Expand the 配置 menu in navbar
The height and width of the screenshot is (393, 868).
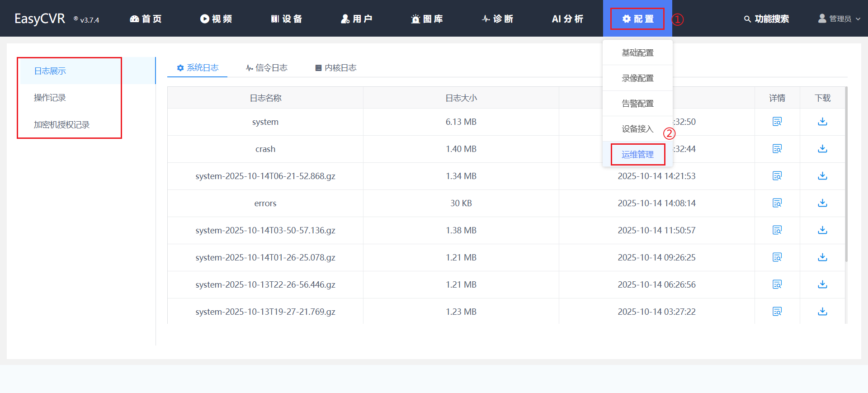637,19
